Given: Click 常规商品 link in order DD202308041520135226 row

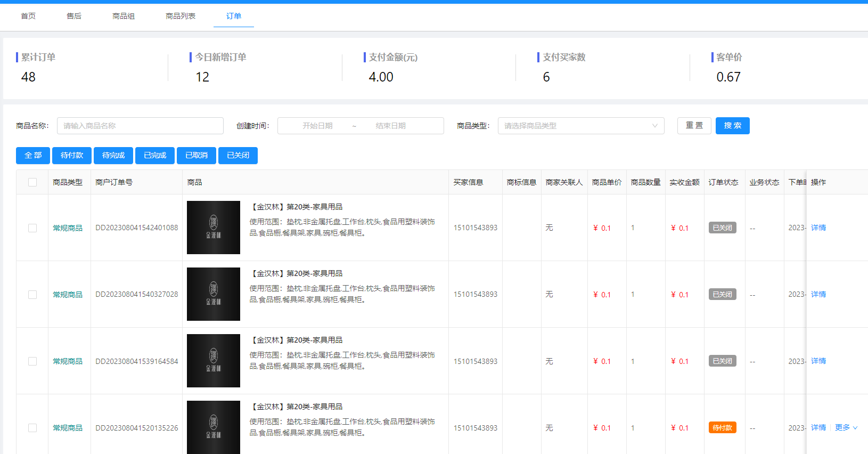Looking at the screenshot, I should [68, 428].
